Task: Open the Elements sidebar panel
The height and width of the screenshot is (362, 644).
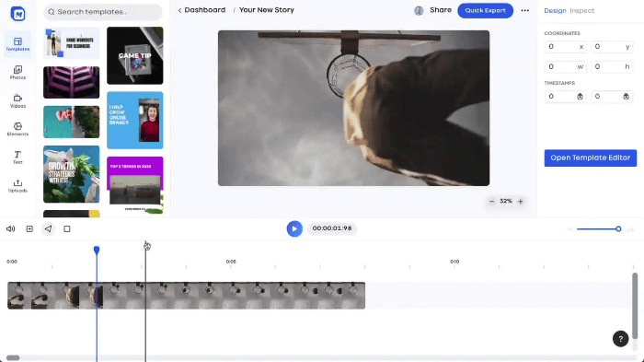Action: [x=17, y=129]
